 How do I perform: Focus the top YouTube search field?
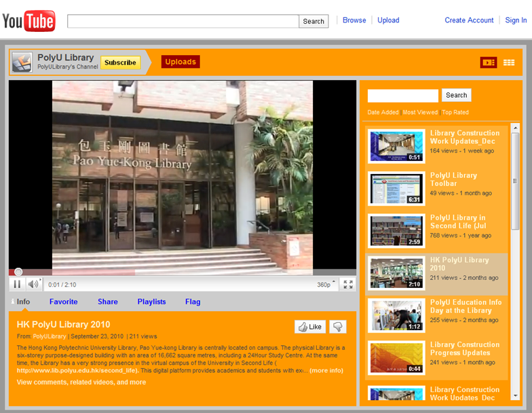click(183, 22)
